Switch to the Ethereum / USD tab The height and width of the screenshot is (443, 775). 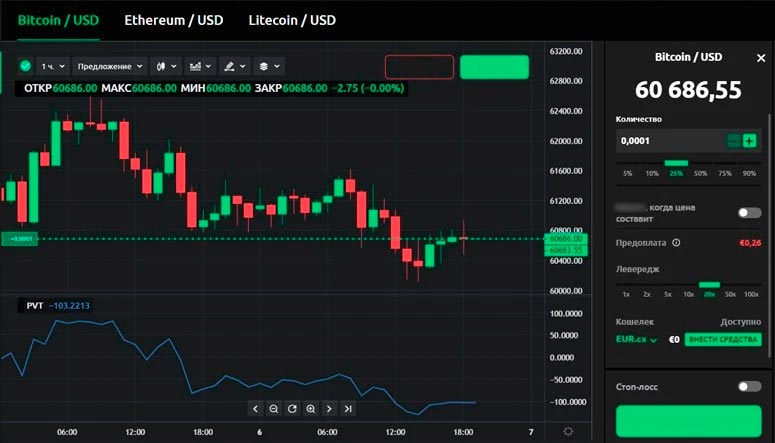pyautogui.click(x=174, y=20)
